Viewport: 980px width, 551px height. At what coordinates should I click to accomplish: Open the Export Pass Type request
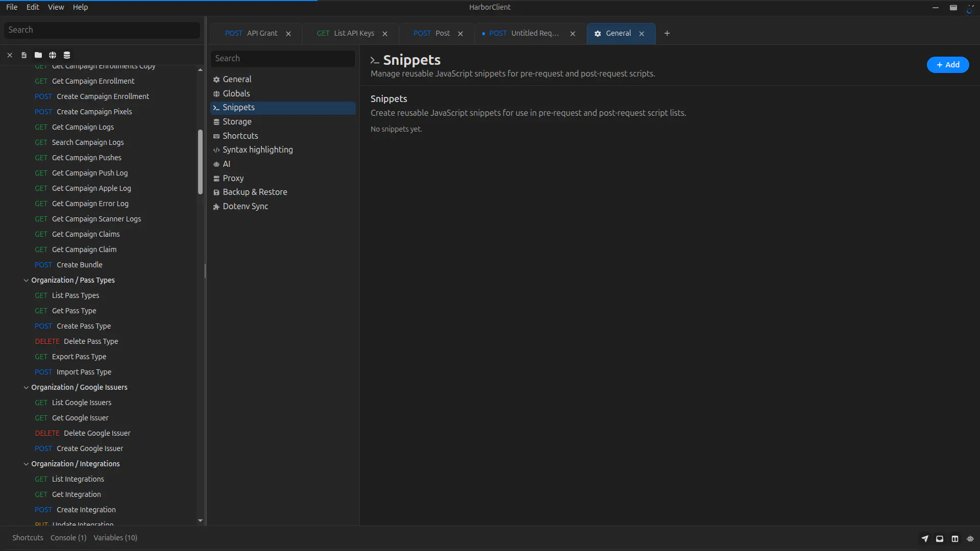70,357
